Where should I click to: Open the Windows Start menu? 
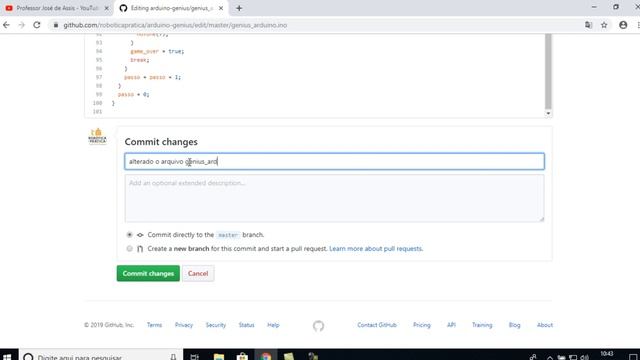(7, 355)
